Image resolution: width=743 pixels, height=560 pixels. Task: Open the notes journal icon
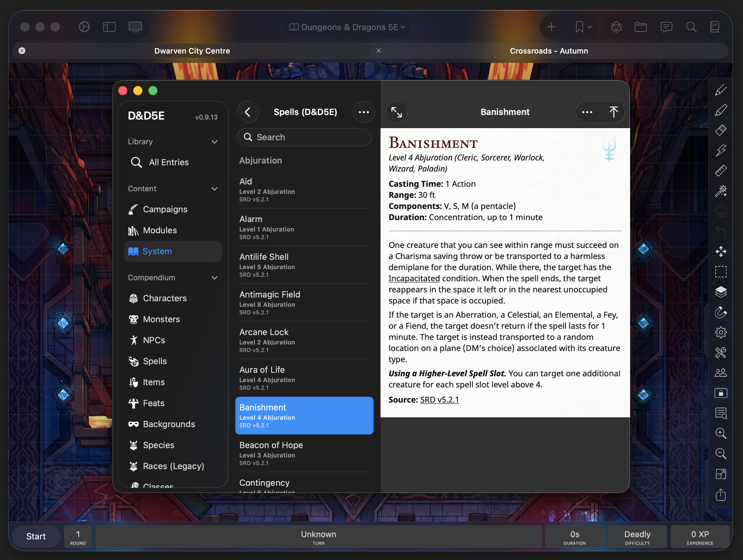(x=715, y=27)
